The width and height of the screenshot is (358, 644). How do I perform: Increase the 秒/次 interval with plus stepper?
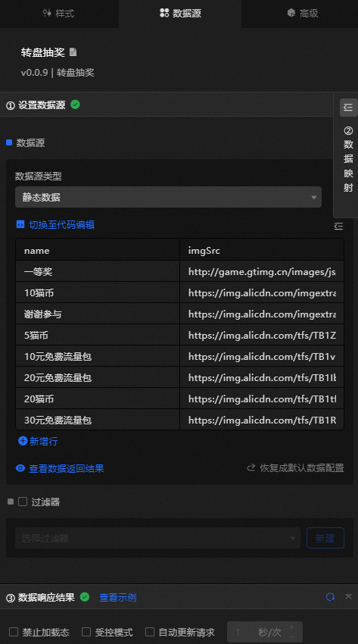click(x=291, y=627)
